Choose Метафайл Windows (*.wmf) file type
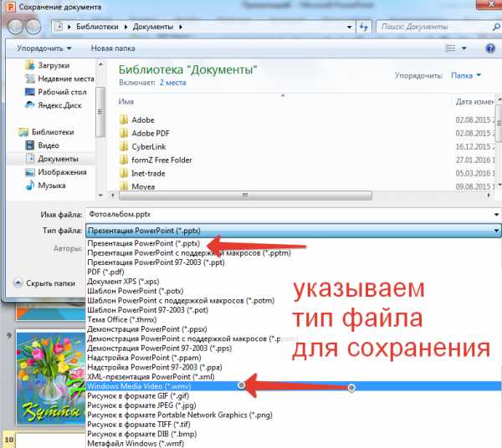Image resolution: width=502 pixels, height=448 pixels. click(x=136, y=444)
